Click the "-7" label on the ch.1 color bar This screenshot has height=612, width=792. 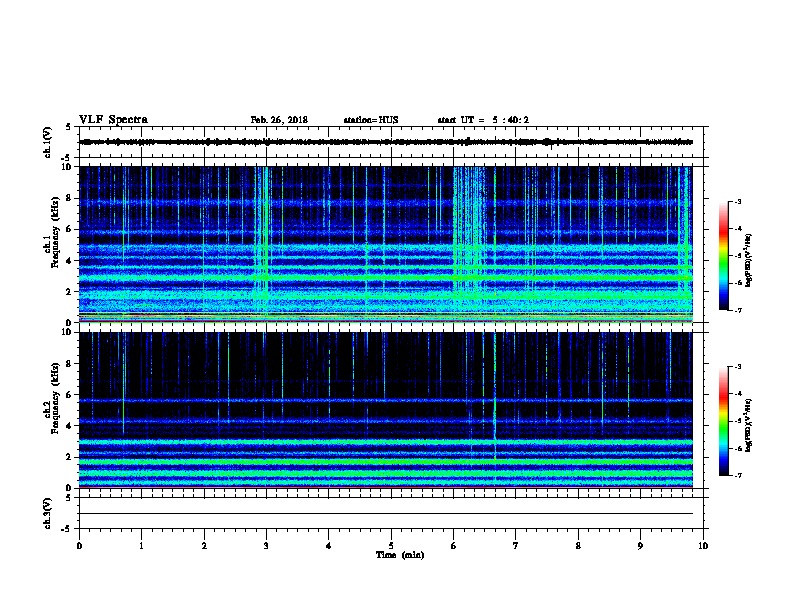(x=737, y=310)
